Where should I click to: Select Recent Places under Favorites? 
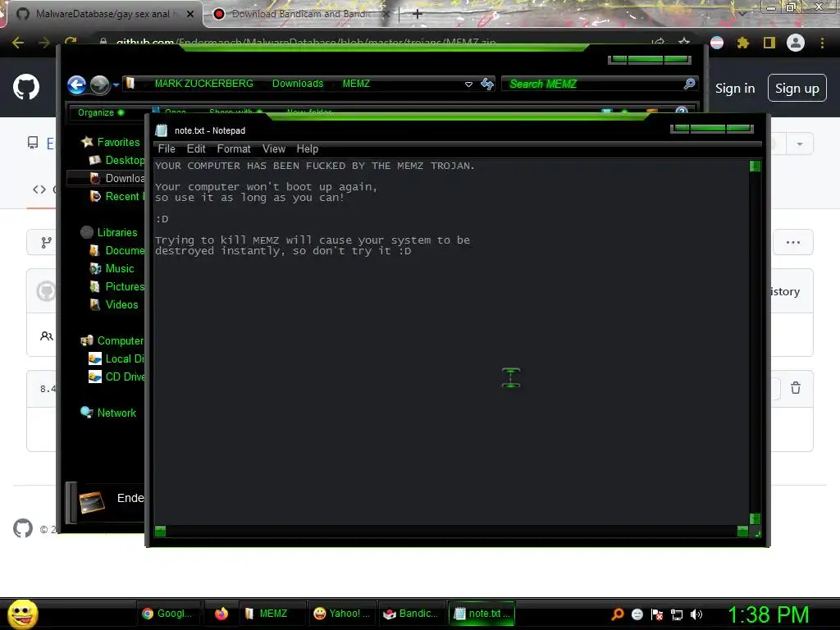(x=117, y=197)
